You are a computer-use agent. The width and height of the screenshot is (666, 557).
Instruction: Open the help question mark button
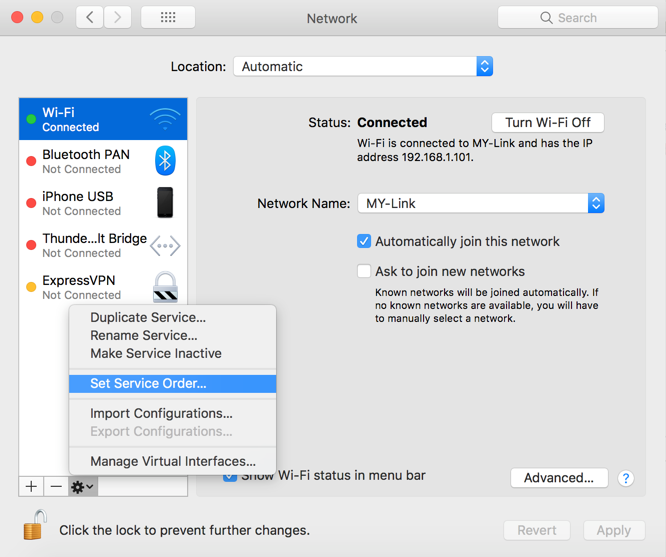coord(626,478)
